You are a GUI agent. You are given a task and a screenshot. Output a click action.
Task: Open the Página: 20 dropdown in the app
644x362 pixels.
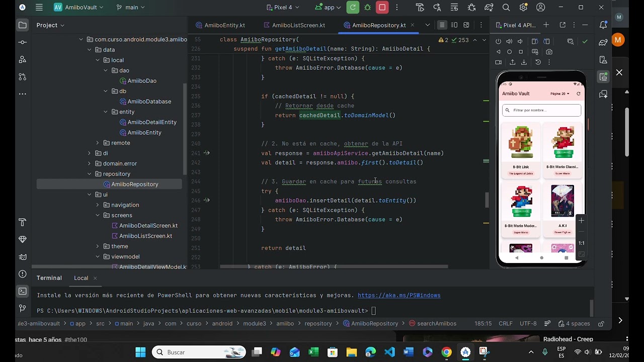pyautogui.click(x=560, y=94)
